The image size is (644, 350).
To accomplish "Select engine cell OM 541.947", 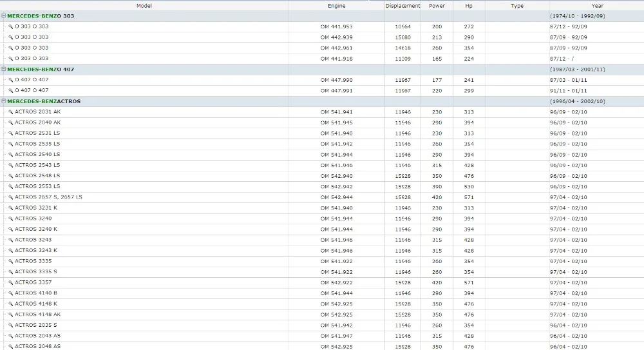I will click(x=336, y=336).
